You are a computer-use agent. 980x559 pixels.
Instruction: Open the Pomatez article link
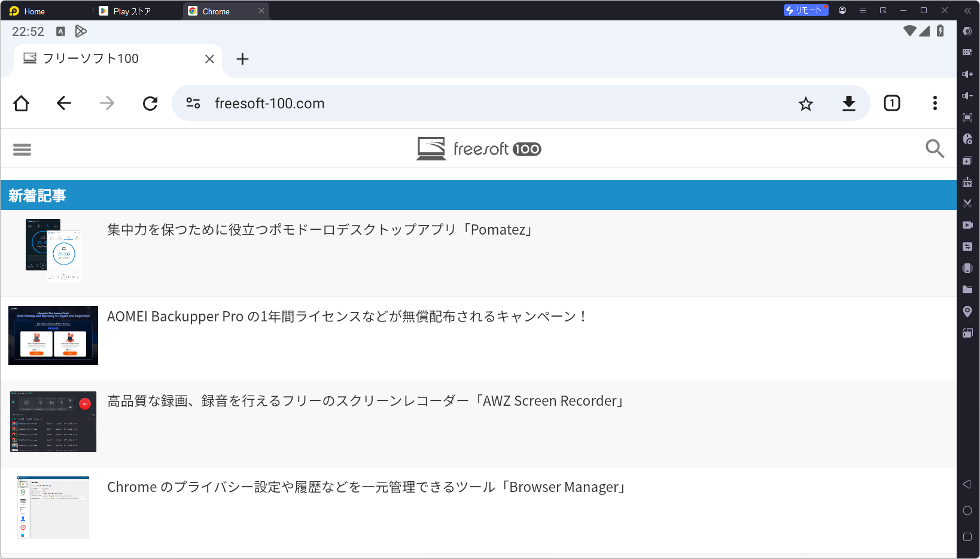point(319,229)
